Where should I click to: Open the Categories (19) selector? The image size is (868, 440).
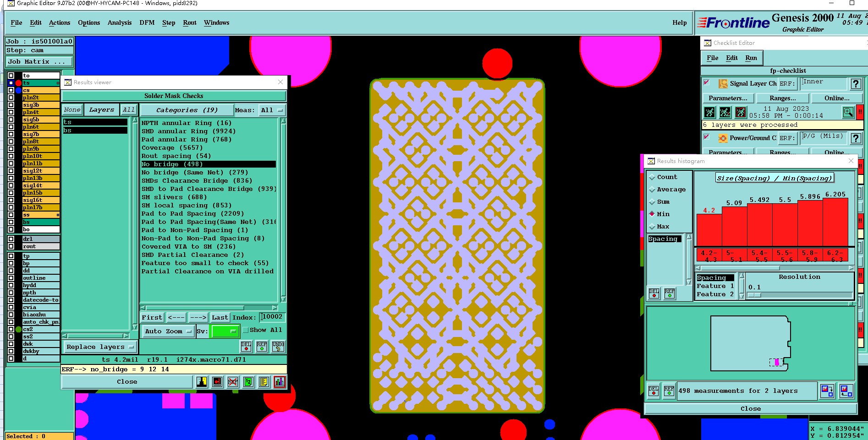[187, 110]
